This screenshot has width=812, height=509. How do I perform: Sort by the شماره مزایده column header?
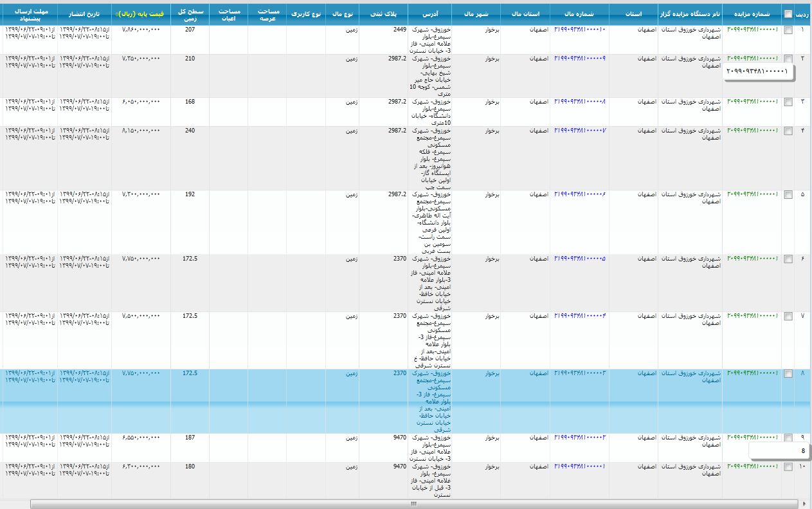tap(751, 14)
